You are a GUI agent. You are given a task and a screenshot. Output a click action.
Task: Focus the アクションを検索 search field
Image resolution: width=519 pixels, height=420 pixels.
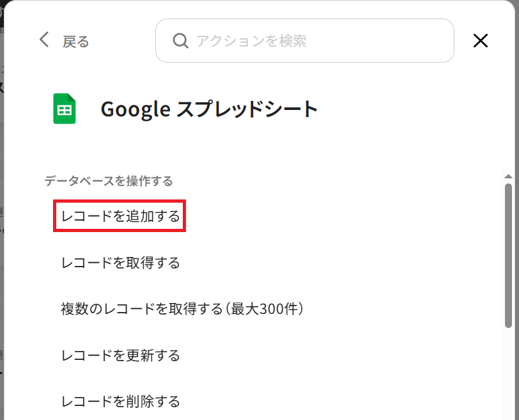click(x=304, y=41)
